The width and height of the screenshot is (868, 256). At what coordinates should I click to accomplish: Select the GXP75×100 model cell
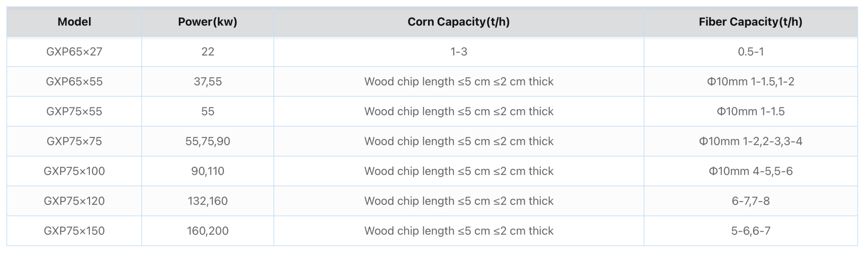pos(74,171)
